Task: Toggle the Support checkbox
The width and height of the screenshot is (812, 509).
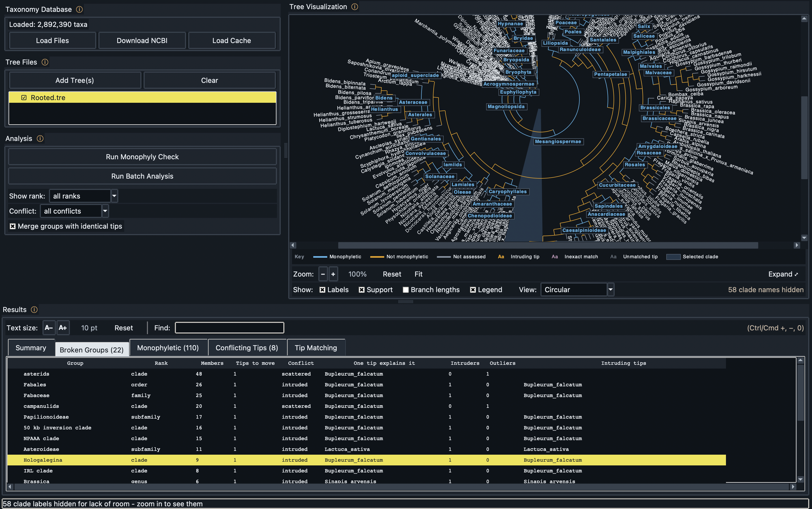Action: 362,290
